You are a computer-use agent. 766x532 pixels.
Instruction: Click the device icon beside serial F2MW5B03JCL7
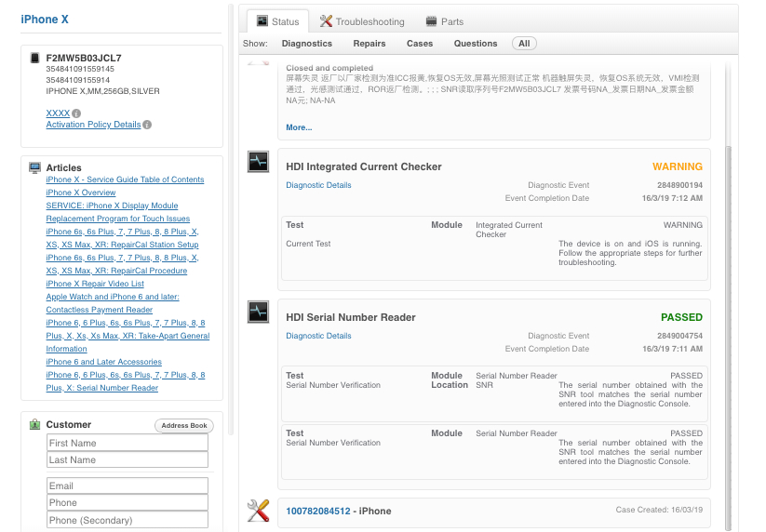point(34,58)
